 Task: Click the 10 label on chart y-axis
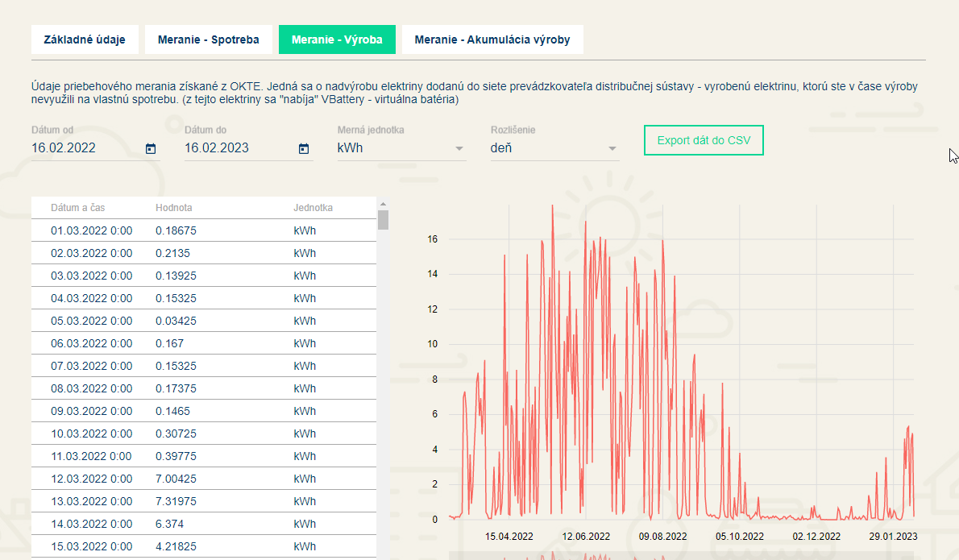pos(433,344)
